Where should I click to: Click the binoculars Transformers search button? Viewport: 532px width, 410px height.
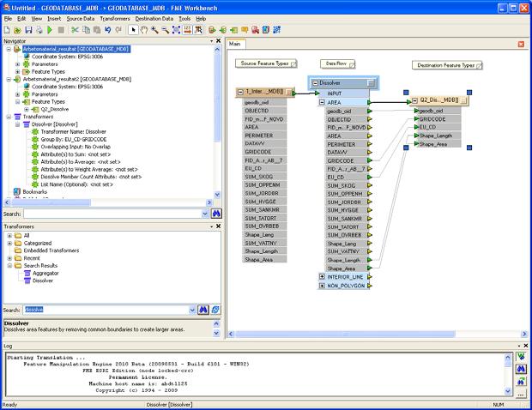pyautogui.click(x=203, y=310)
